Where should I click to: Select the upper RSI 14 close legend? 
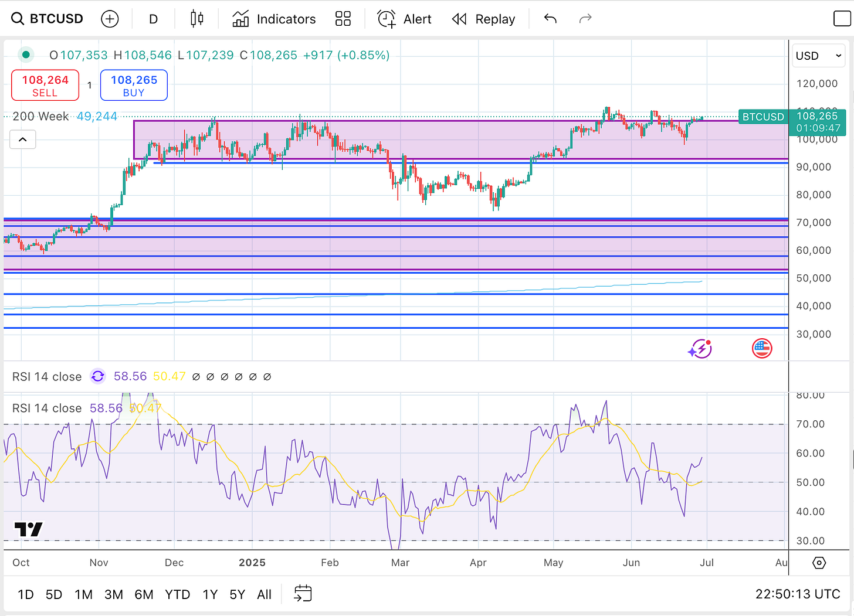point(47,376)
